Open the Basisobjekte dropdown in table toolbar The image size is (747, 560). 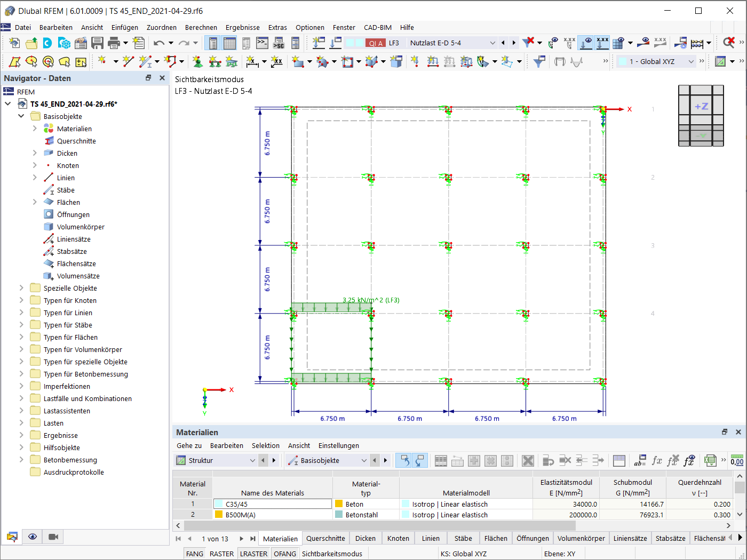[364, 460]
